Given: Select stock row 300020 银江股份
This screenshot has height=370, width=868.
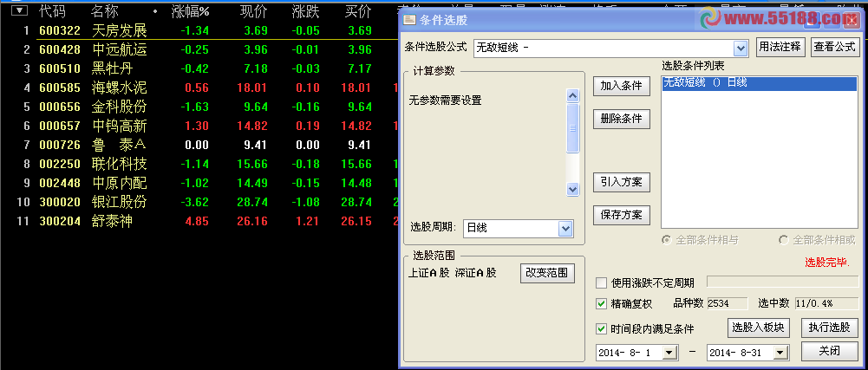Looking at the screenshot, I should 199,202.
